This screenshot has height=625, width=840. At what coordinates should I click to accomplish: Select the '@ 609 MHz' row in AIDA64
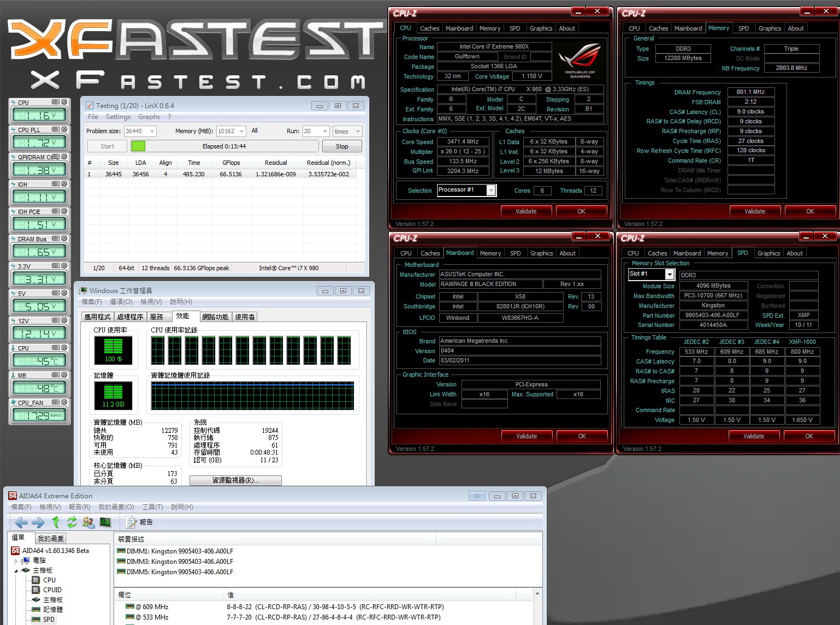(285, 607)
